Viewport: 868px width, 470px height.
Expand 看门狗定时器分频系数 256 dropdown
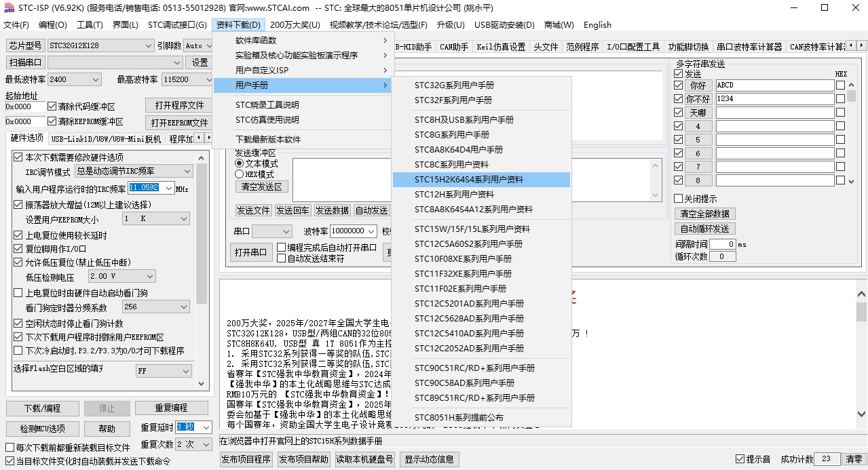tap(155, 307)
